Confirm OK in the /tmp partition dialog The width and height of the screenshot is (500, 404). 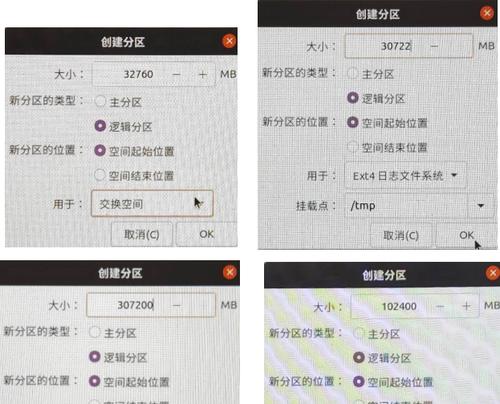[466, 235]
